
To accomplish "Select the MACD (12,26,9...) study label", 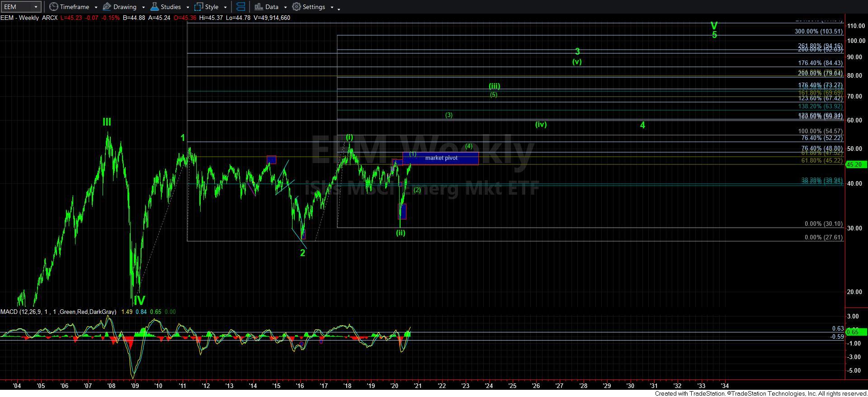I will click(x=58, y=312).
